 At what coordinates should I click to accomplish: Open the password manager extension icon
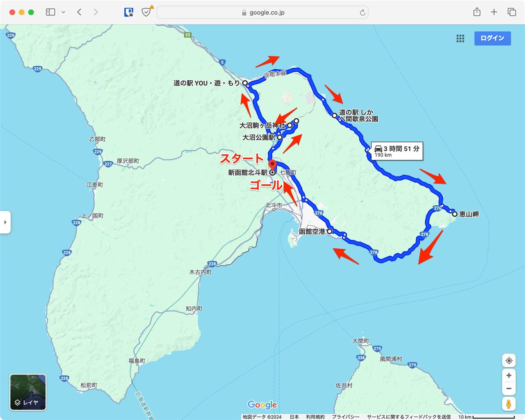pyautogui.click(x=128, y=12)
